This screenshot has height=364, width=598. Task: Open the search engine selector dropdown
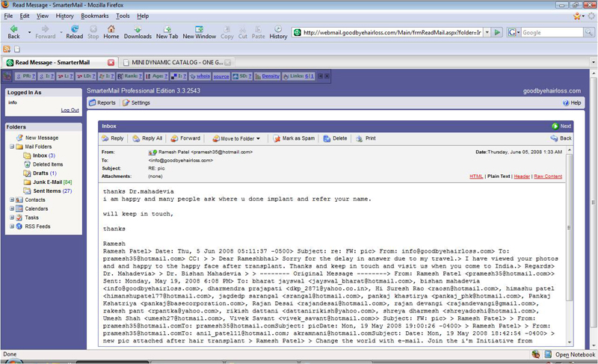tap(514, 32)
